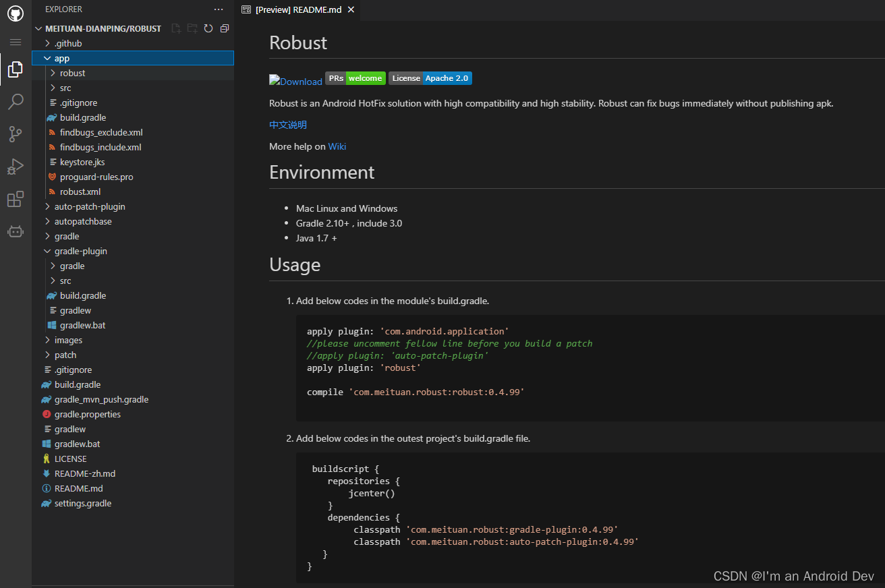The height and width of the screenshot is (588, 885).
Task: Open the Download badge link
Action: 295,81
